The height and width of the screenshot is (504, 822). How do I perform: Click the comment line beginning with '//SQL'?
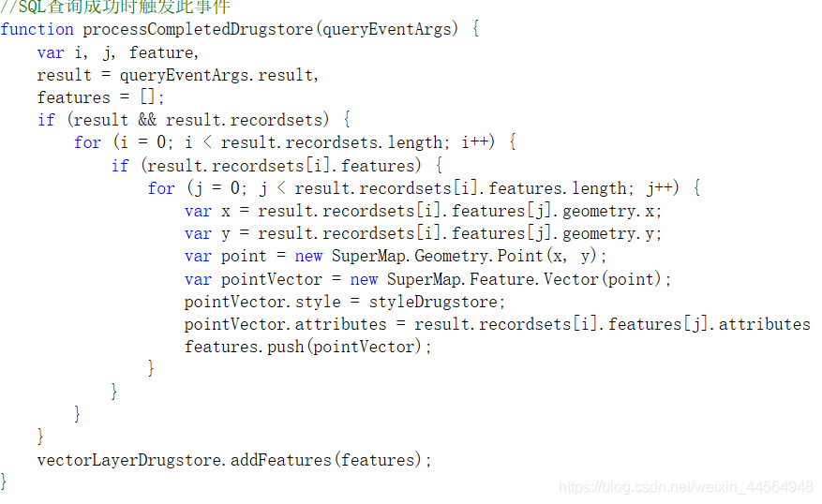(114, 7)
